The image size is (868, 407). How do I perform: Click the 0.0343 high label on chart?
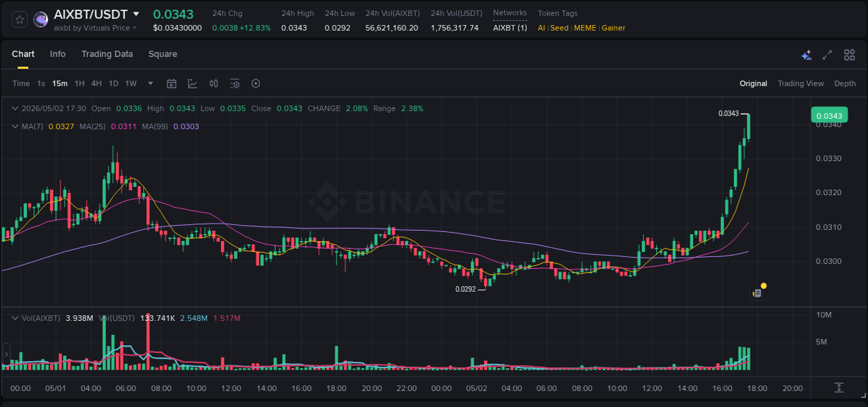pos(728,113)
